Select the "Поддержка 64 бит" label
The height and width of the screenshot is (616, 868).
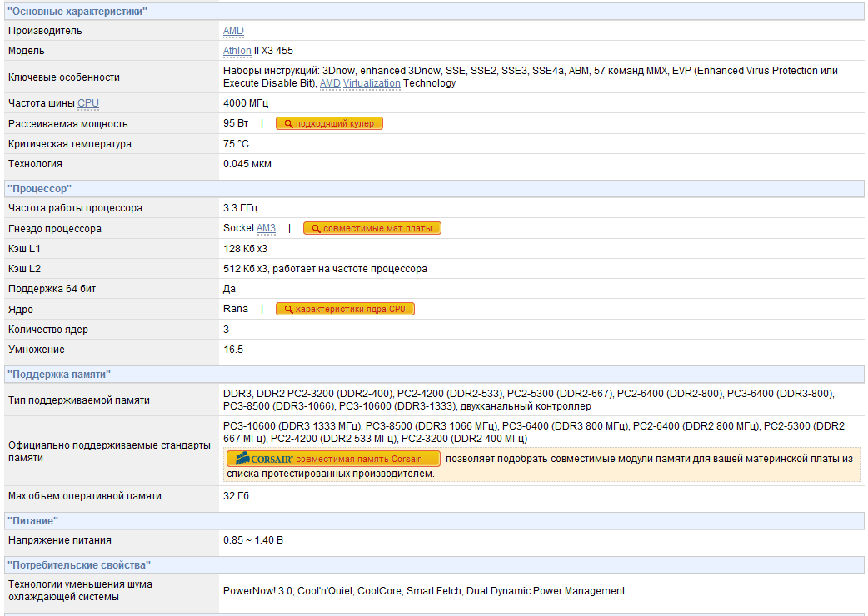tap(52, 289)
